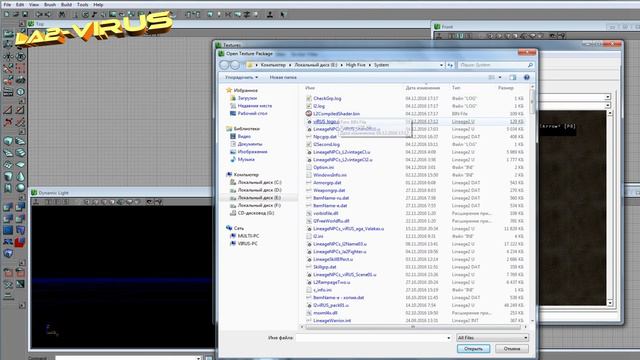Go back in Open Texture Package dialog

(x=224, y=65)
